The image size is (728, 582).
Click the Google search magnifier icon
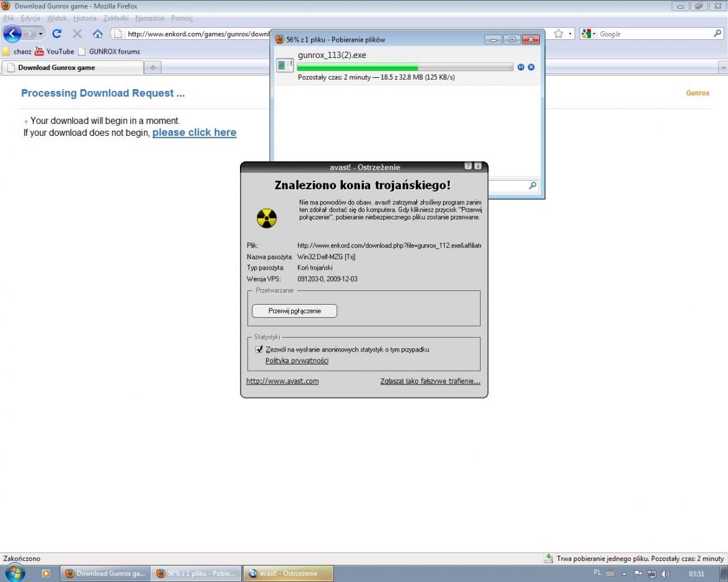point(717,34)
